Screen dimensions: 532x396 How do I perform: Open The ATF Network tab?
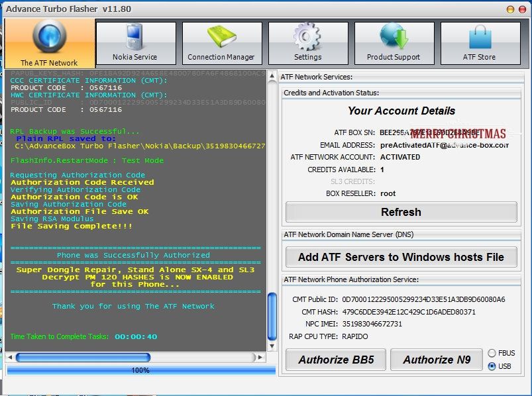49,43
